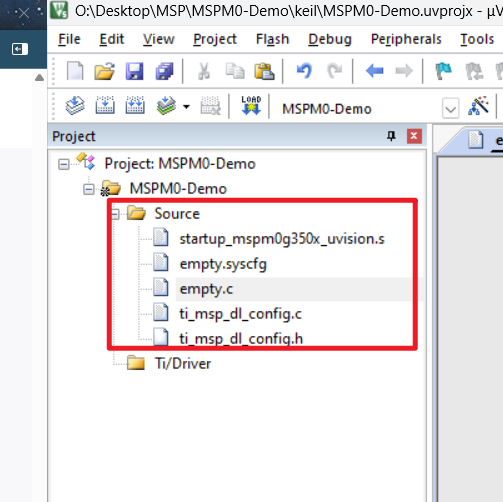Collapse the Project: MSPM0-Demo tree node

[x=64, y=164]
